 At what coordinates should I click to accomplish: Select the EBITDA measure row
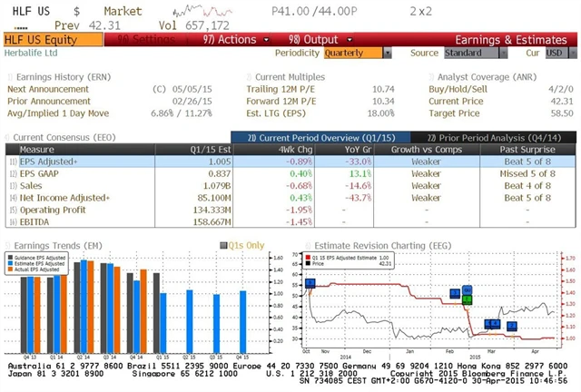coord(35,221)
